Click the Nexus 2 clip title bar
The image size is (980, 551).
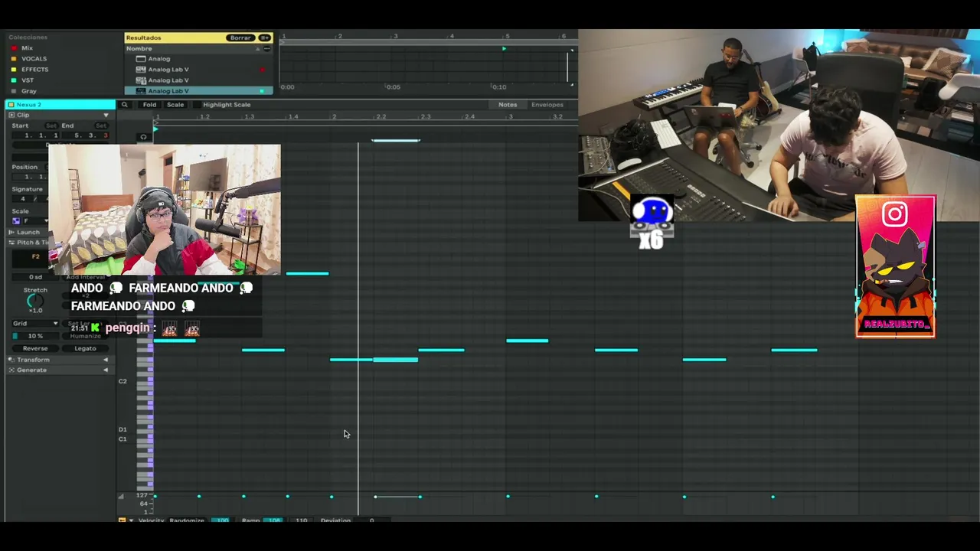tap(60, 104)
